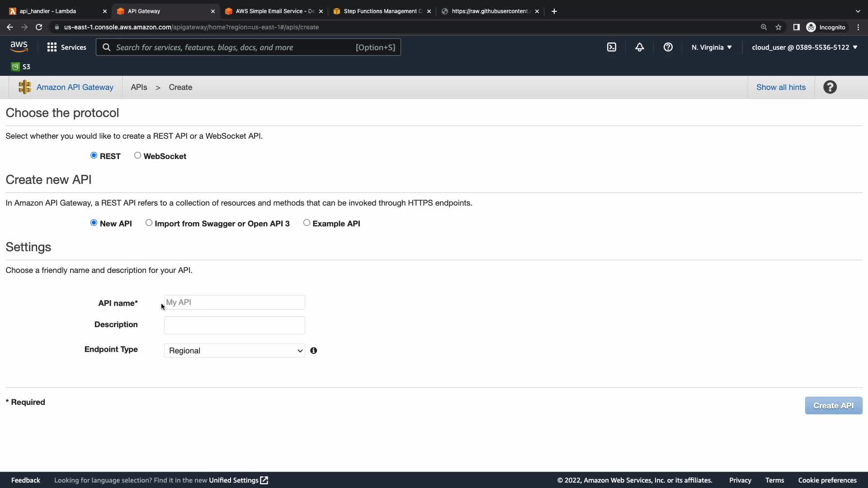
Task: Switch to the Step Functions Management tab
Action: (382, 11)
